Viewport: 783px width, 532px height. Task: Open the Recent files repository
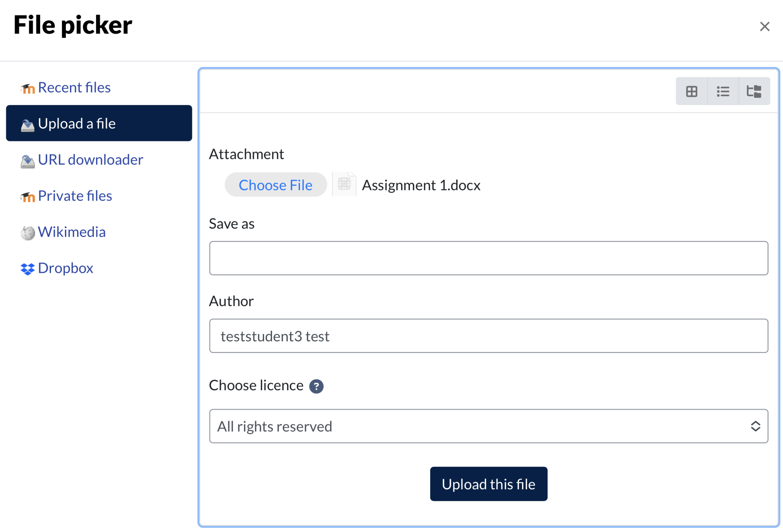click(x=74, y=88)
